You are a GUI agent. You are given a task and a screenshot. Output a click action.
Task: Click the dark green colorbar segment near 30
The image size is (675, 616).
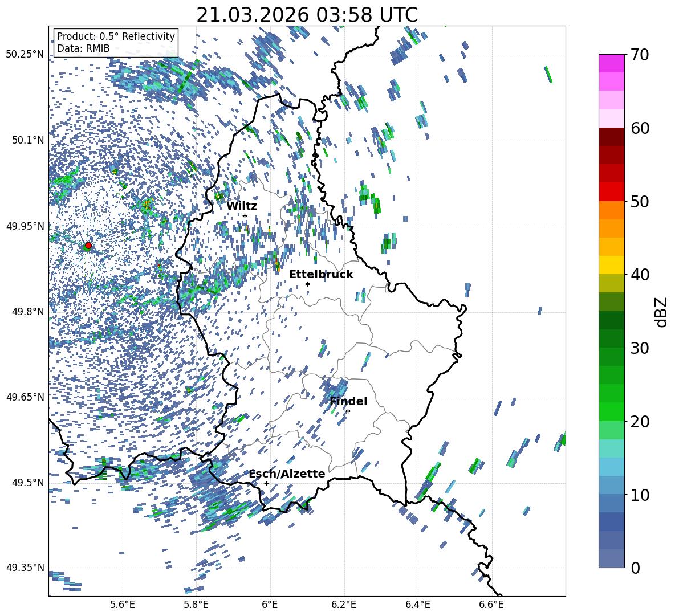coord(612,338)
